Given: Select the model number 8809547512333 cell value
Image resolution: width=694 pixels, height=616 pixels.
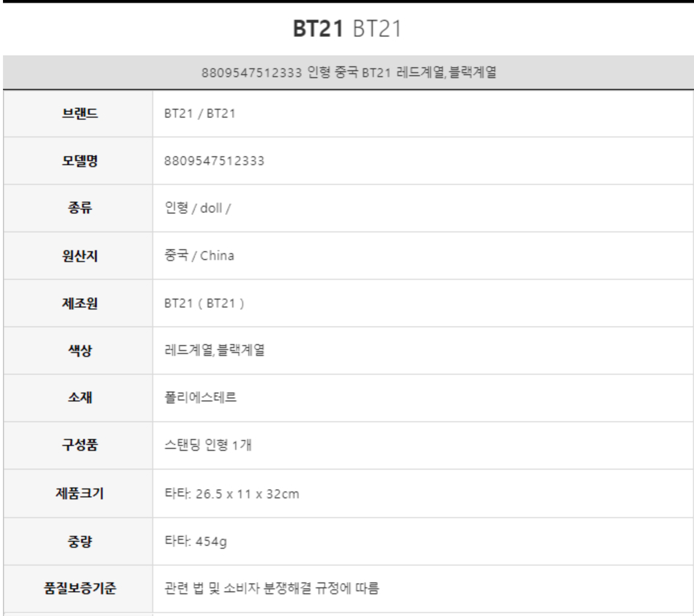Looking at the screenshot, I should point(214,161).
